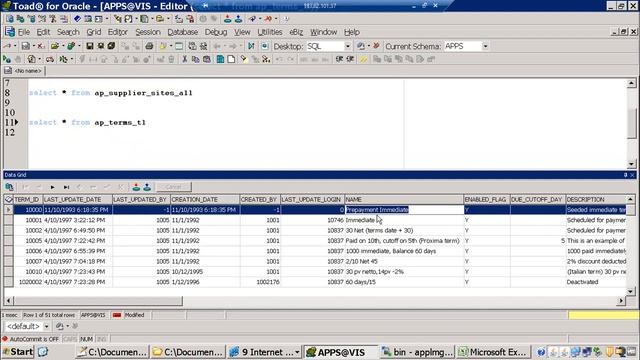Click the '60 days/15' name cell

404,282
